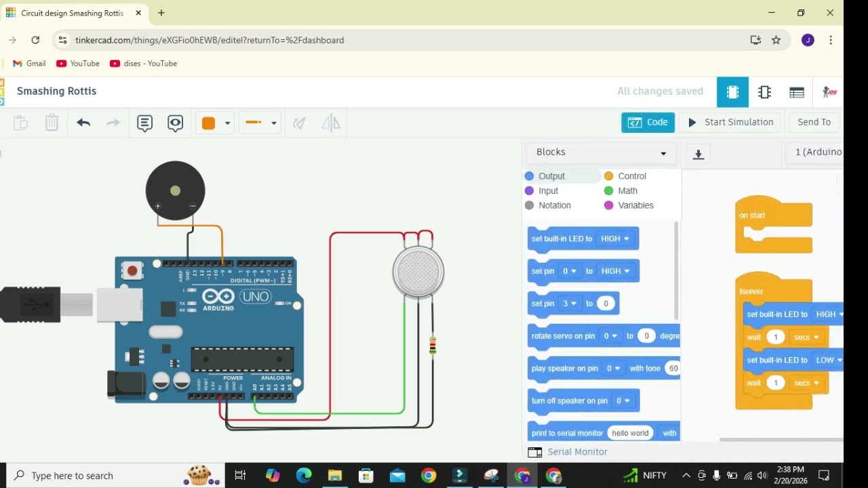
Task: Open pin 0 dropdown in set pin block
Action: point(570,271)
